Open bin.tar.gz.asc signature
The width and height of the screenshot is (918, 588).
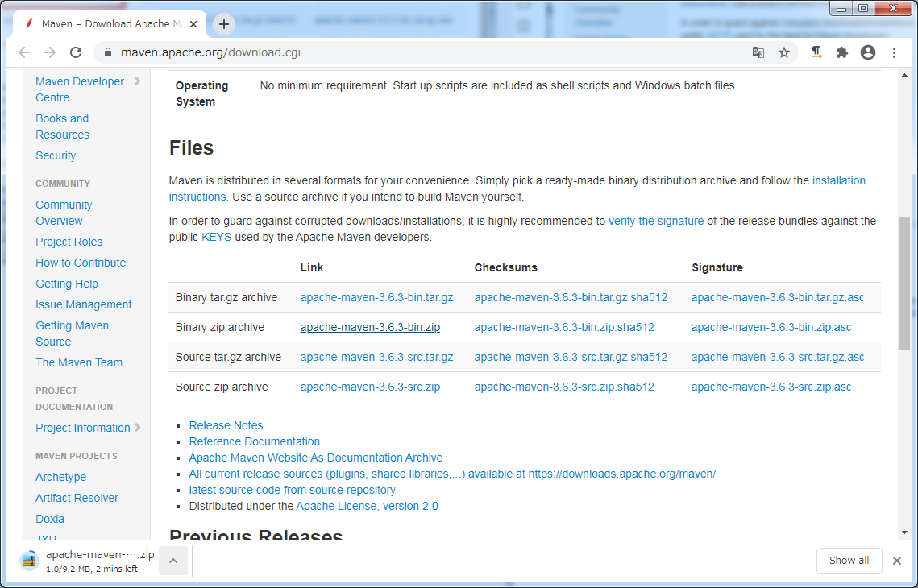point(778,298)
